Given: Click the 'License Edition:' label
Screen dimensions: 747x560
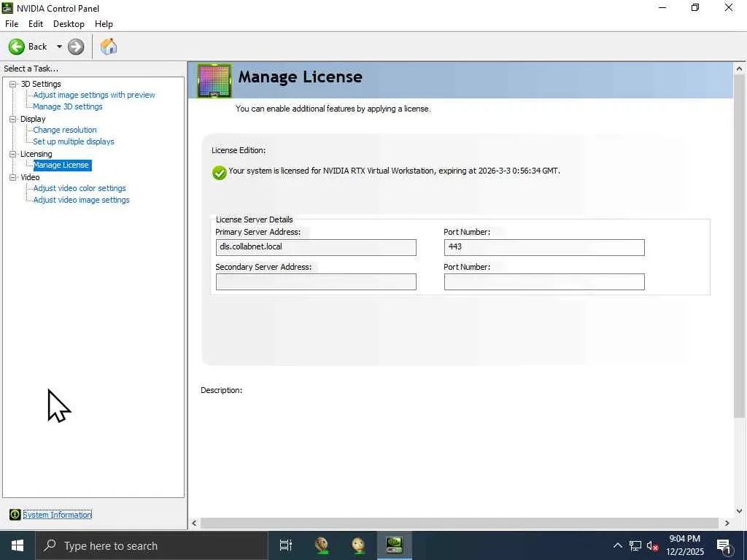Looking at the screenshot, I should (239, 150).
